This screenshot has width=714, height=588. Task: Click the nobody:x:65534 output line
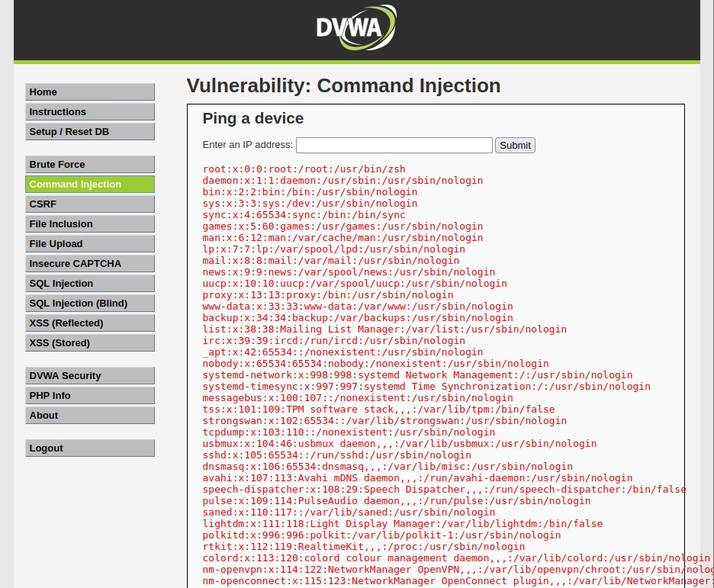click(x=375, y=364)
